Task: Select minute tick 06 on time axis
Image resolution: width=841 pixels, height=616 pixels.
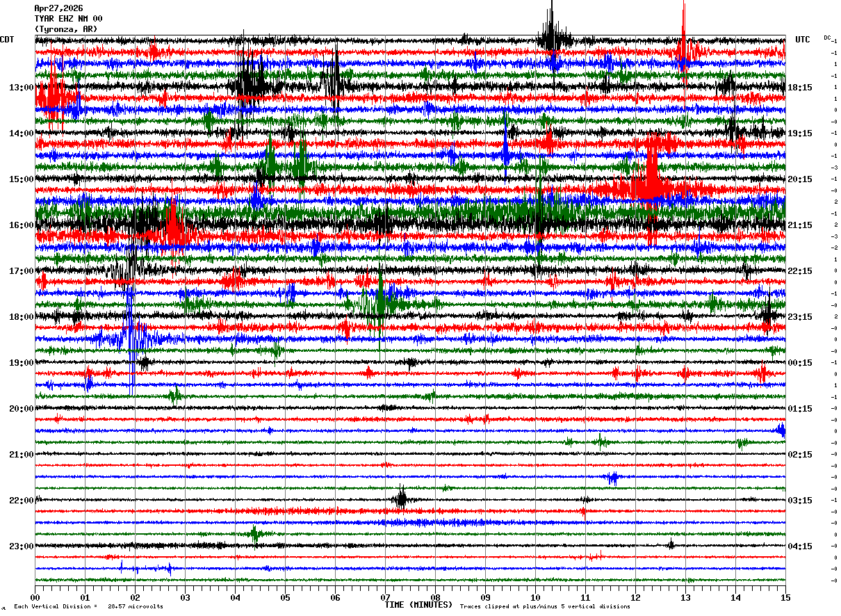Action: (x=335, y=597)
